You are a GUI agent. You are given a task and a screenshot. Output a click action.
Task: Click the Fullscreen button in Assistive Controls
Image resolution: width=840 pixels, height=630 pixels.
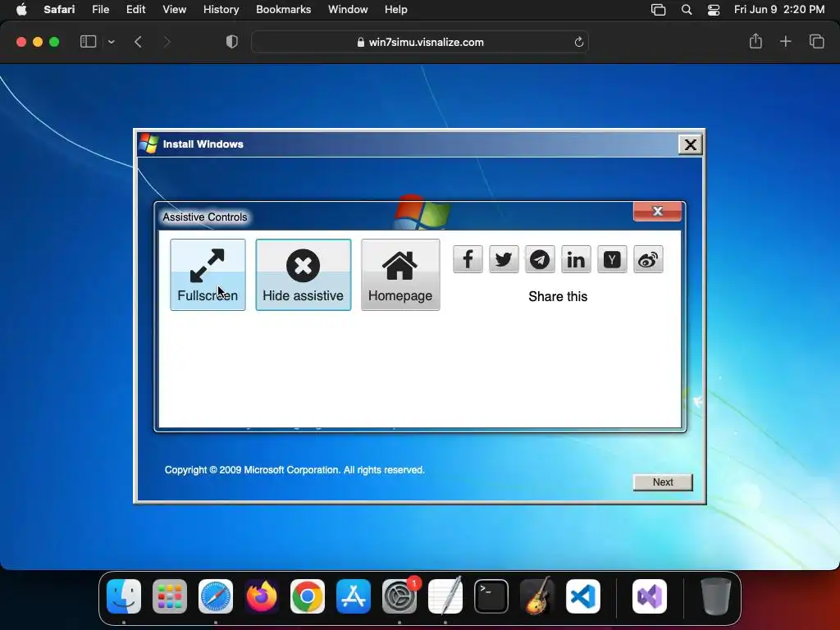coord(208,274)
